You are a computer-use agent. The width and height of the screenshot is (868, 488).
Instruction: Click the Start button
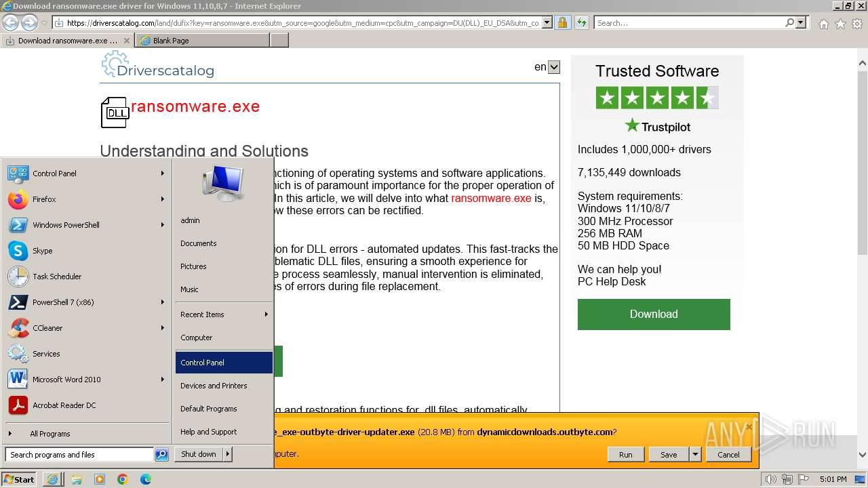click(19, 479)
